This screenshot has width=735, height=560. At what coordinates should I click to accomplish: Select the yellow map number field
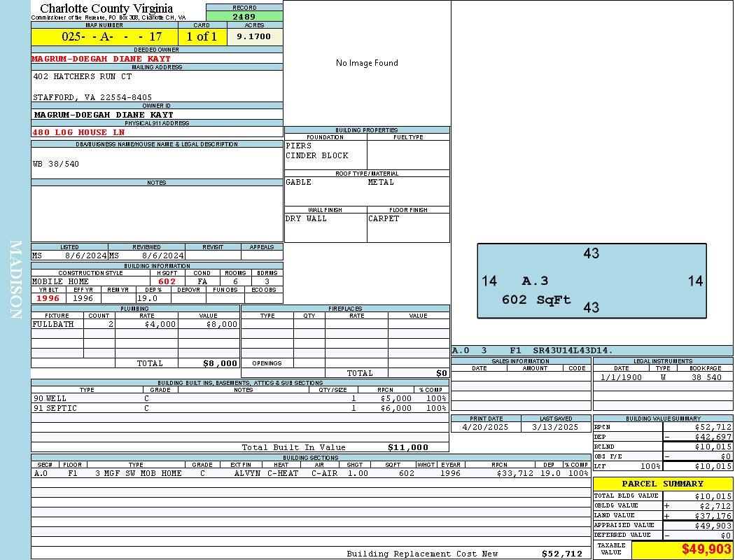104,37
